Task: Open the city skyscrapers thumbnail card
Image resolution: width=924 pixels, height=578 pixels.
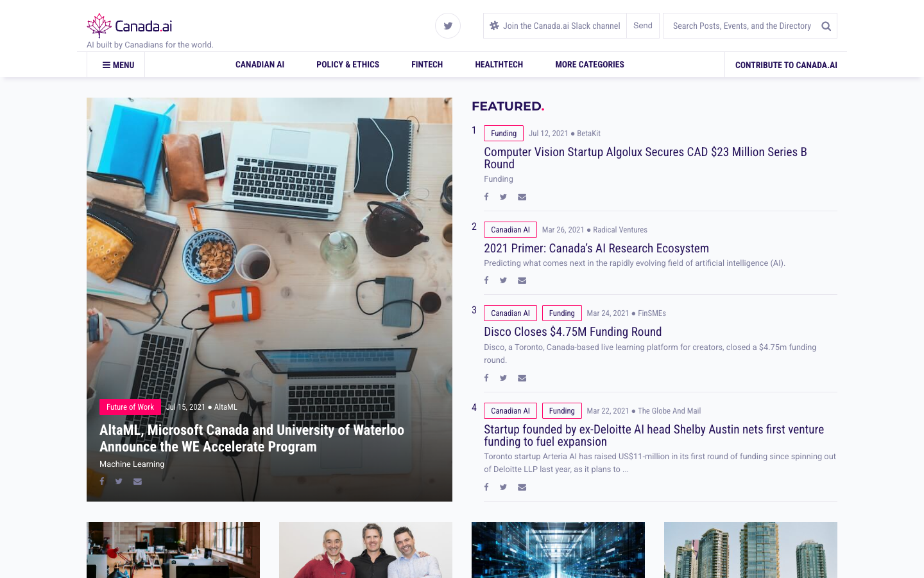Action: coord(751,550)
